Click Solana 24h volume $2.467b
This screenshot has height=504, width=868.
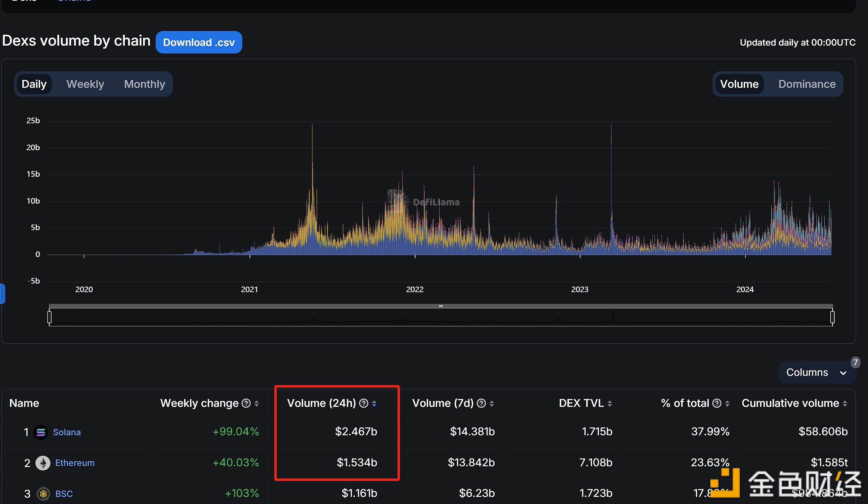[x=356, y=432]
